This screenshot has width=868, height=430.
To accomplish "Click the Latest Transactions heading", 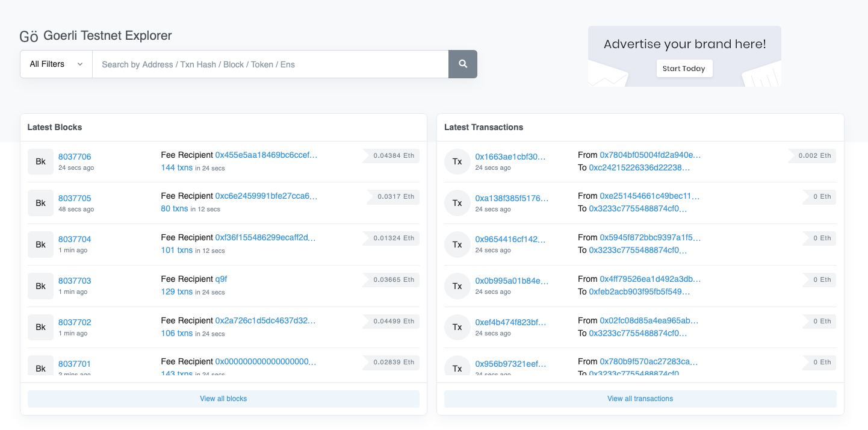I will [x=483, y=127].
